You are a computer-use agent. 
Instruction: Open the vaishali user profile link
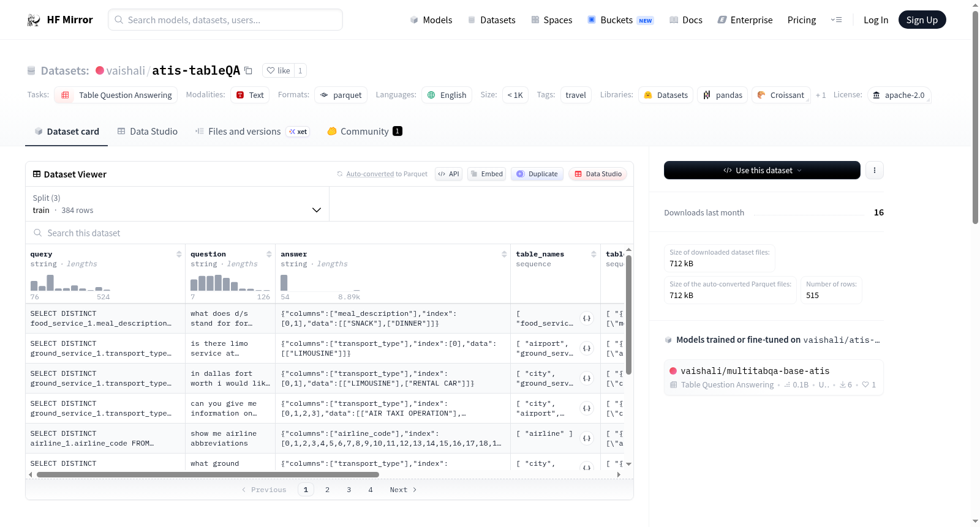(x=126, y=70)
